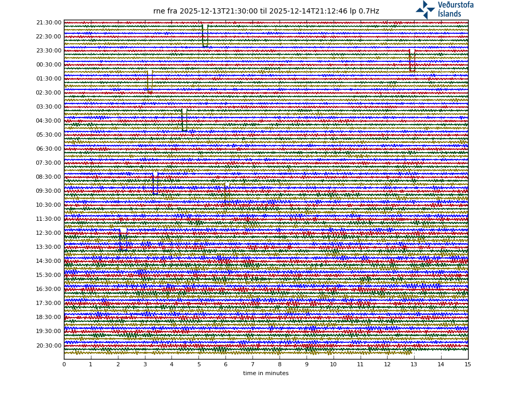Click the Veðurstofa Íslands logo icon
The width and height of the screenshot is (532, 399).
[425, 9]
